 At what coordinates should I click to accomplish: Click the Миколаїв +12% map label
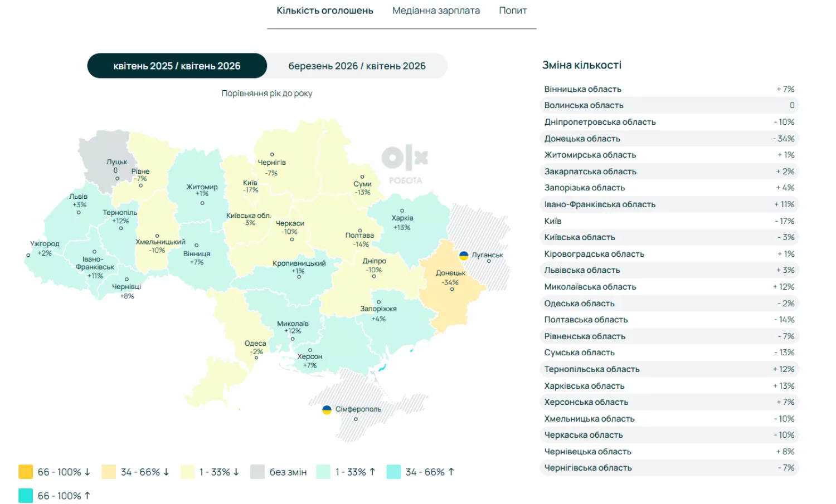[293, 327]
